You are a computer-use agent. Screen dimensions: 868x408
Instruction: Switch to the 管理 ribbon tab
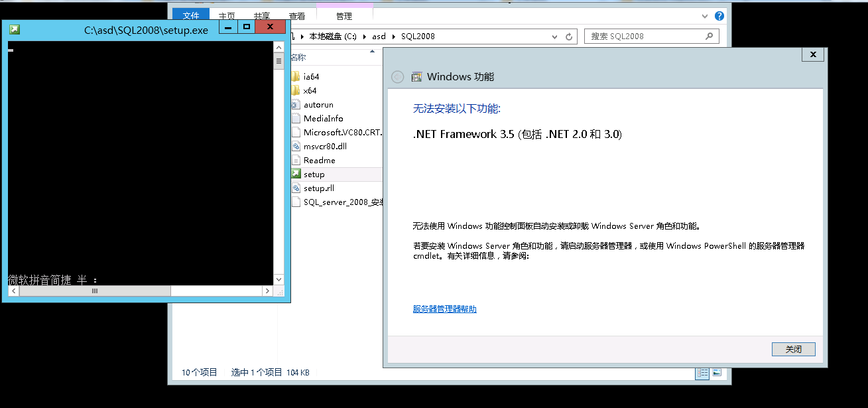344,16
